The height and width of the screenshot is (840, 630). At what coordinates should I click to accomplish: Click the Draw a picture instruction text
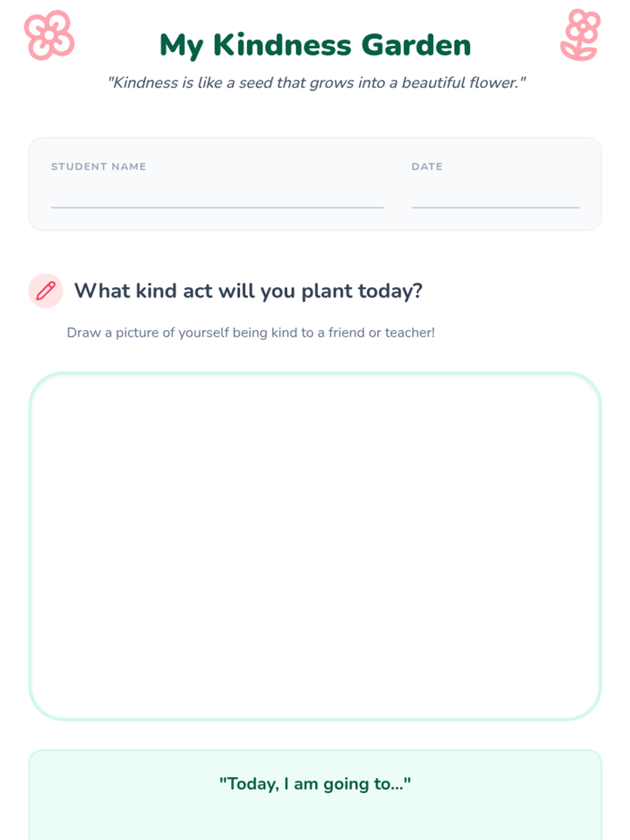click(x=251, y=332)
